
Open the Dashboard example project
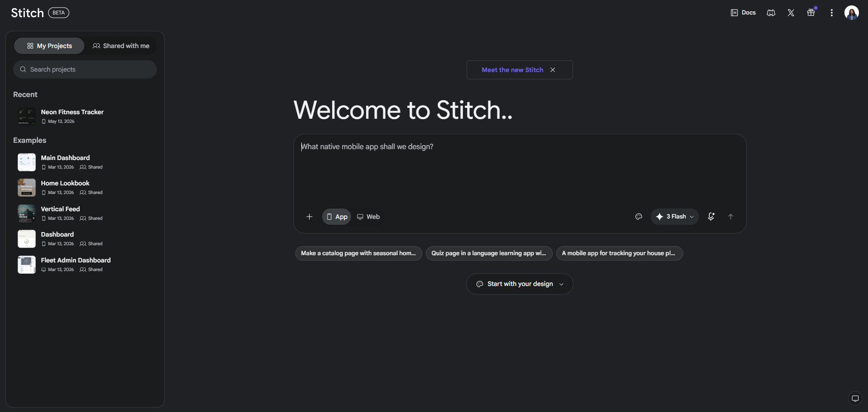pos(85,239)
